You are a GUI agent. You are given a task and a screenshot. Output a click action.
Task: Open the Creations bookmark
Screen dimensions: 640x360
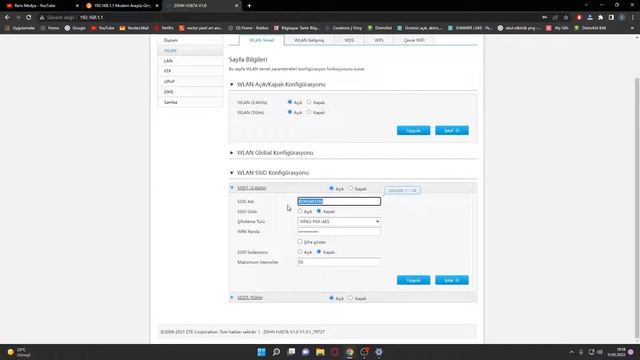(344, 28)
